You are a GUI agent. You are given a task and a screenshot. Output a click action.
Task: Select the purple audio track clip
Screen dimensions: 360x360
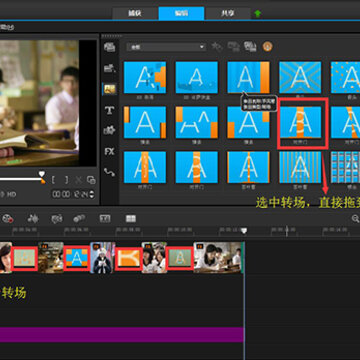pos(122,335)
